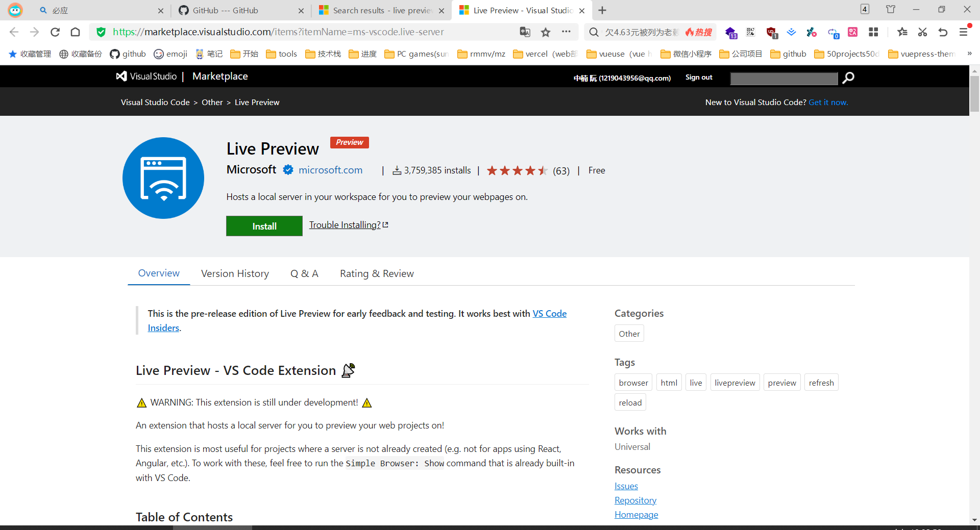
Task: Reload the page with refresh icon
Action: point(55,32)
